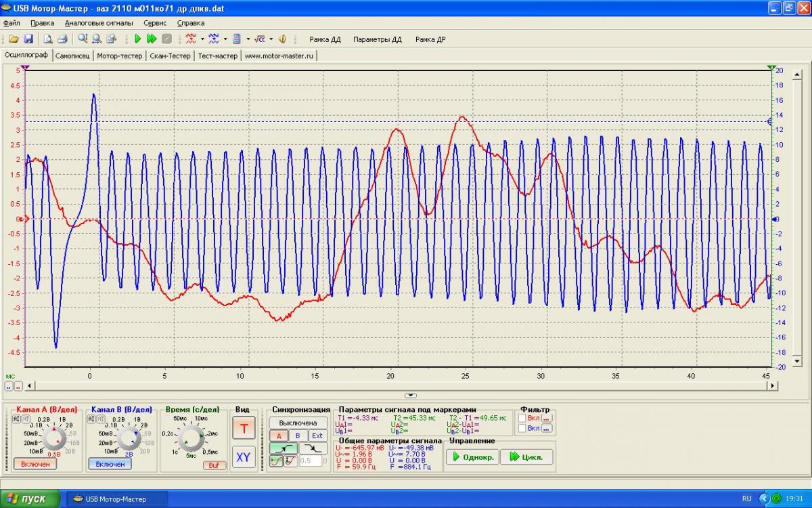Click the Параметры ДД toolbar button
812x508 pixels.
pos(377,39)
